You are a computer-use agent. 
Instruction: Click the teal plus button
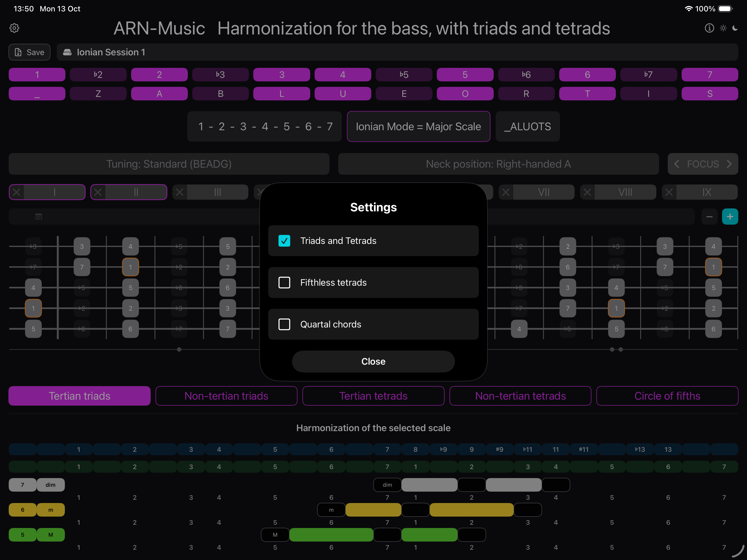tap(730, 217)
